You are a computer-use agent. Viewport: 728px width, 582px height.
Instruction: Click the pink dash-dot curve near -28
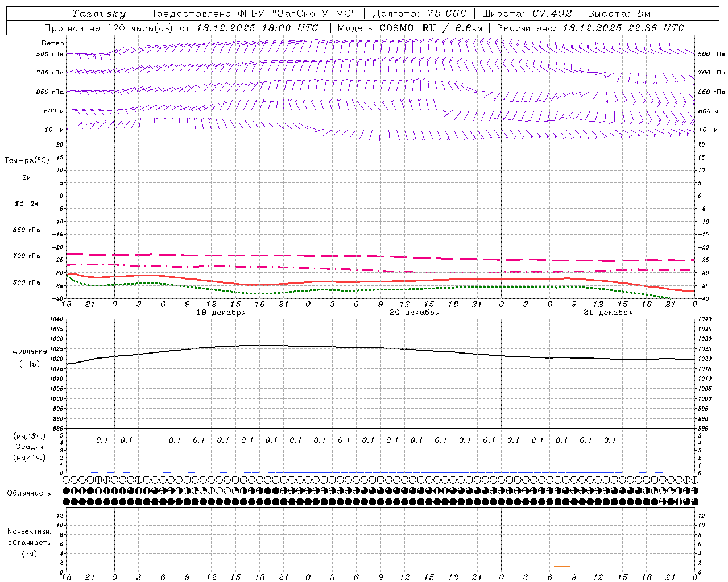pos(381,271)
